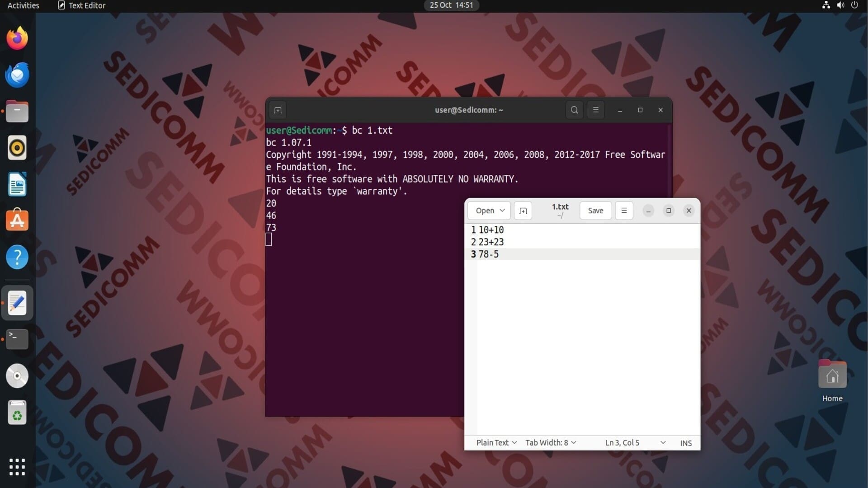Image resolution: width=868 pixels, height=488 pixels.
Task: Open Ubuntu Software store icon
Action: click(x=17, y=221)
